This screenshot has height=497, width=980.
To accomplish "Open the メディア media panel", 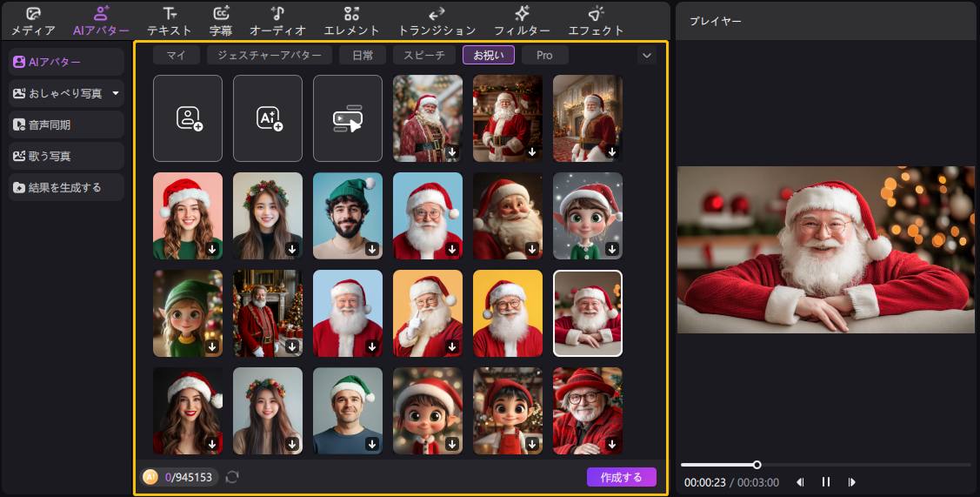I will click(33, 21).
